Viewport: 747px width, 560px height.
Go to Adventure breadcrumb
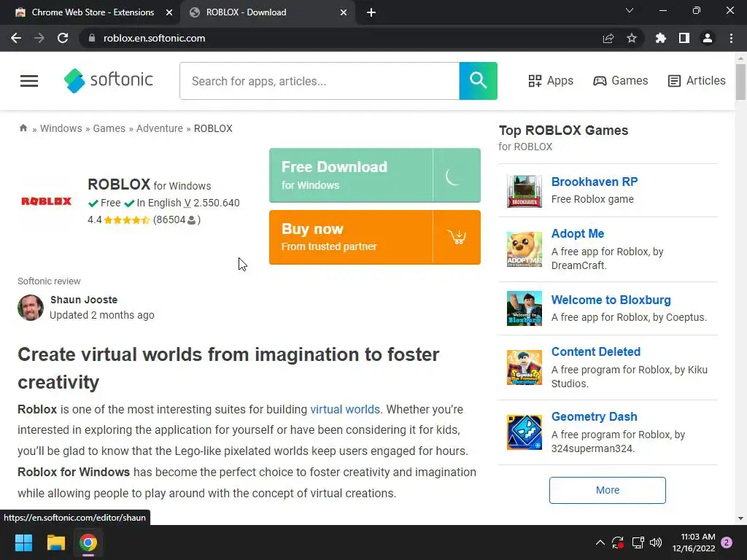coord(160,128)
